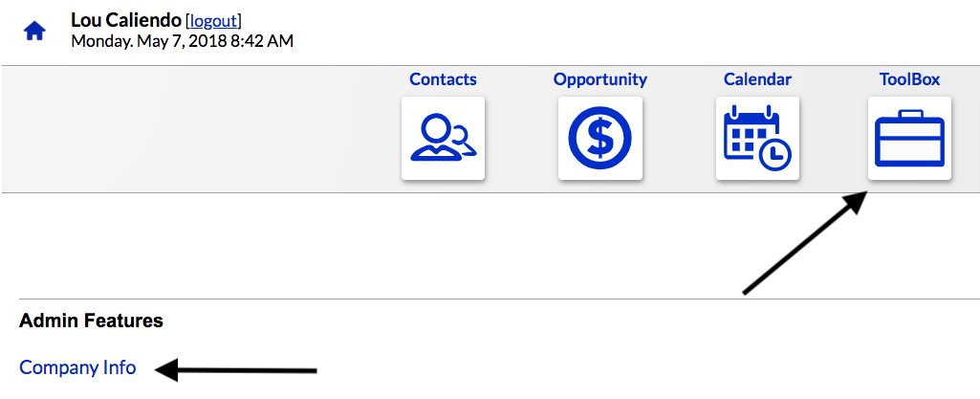980x399 pixels.
Task: Select the Opportunity text label
Action: click(599, 79)
